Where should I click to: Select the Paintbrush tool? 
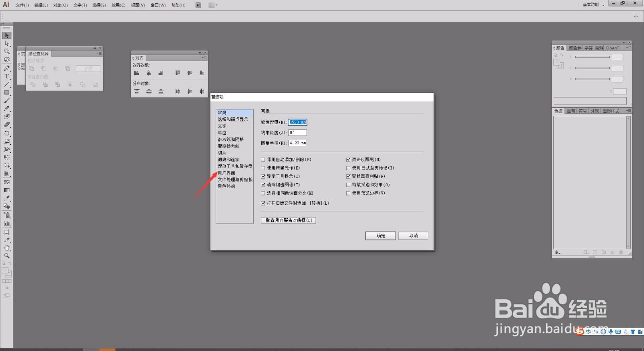[x=6, y=101]
